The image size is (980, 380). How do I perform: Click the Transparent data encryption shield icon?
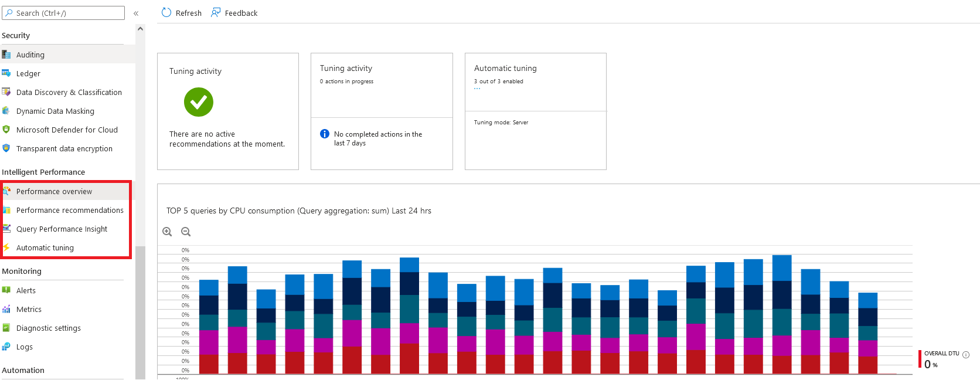coord(6,148)
